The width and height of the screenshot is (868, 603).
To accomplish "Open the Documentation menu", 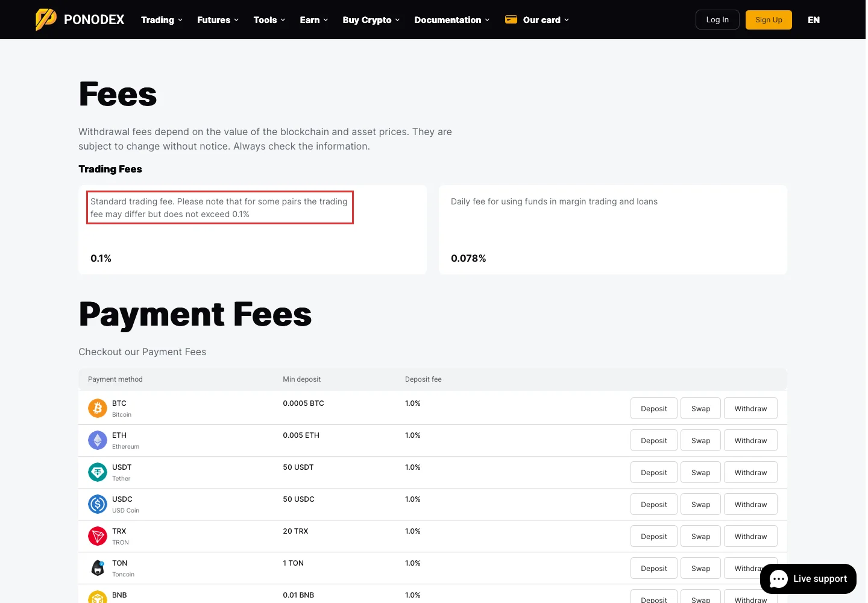I will point(452,20).
